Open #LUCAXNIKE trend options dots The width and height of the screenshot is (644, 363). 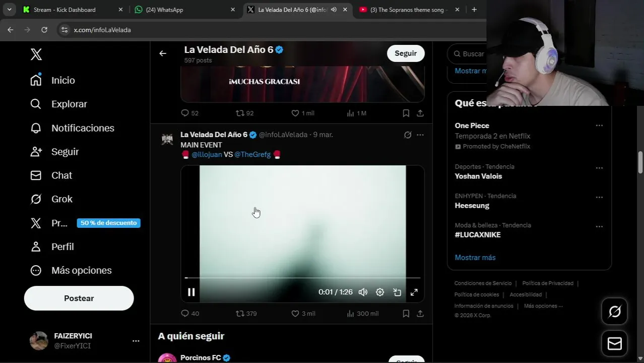(599, 226)
